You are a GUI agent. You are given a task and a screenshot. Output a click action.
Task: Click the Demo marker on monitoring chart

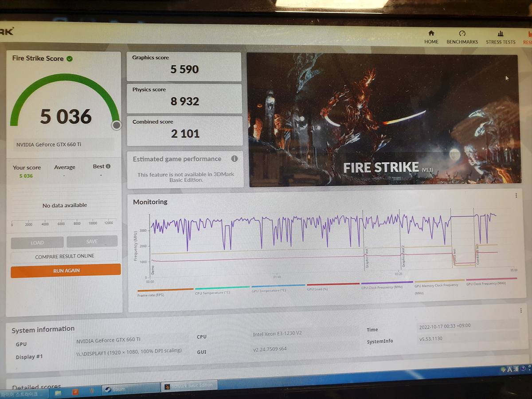tap(153, 270)
